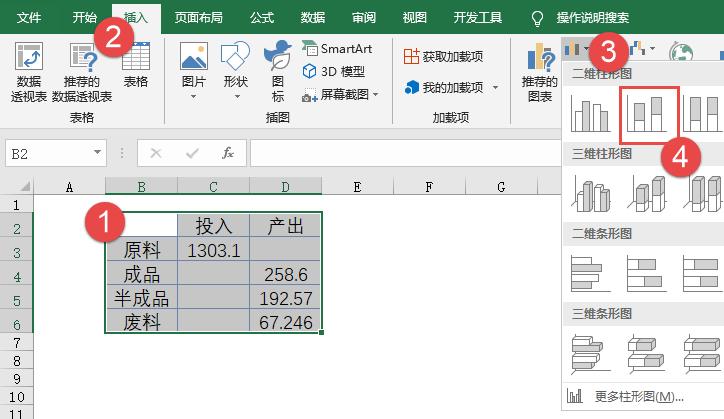Click the formula bar confirm checkmark
Viewport: 724px width, 419px height.
tap(192, 153)
